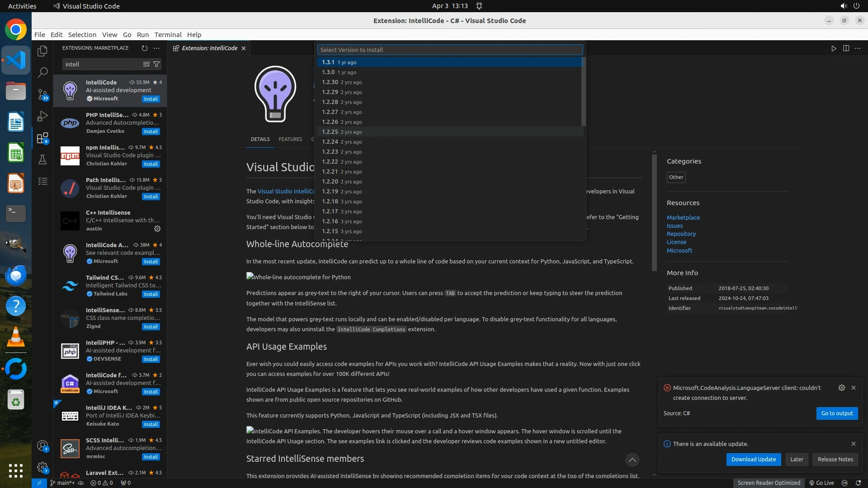The image size is (868, 488).
Task: Open the Explorer view in activity bar
Action: click(x=42, y=51)
